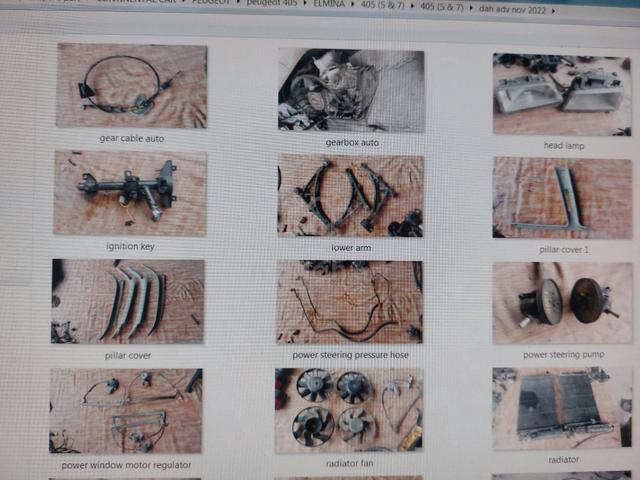Expand arrow after ELMINA in address bar

pyautogui.click(x=353, y=5)
